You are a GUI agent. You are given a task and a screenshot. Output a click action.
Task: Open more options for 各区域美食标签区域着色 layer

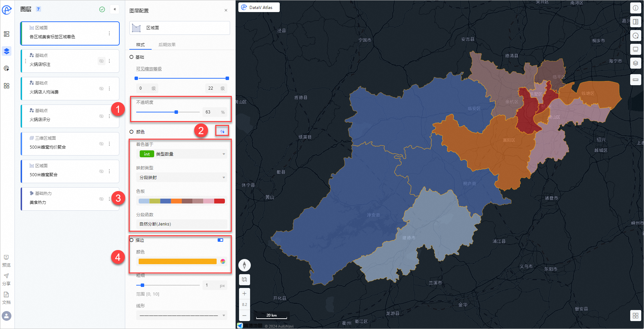point(109,33)
